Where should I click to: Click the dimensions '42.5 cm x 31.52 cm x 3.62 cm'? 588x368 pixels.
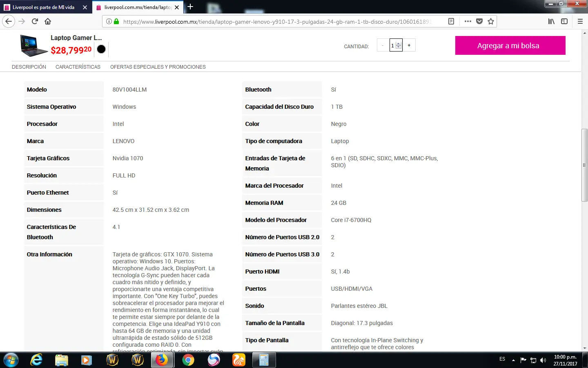pyautogui.click(x=151, y=210)
